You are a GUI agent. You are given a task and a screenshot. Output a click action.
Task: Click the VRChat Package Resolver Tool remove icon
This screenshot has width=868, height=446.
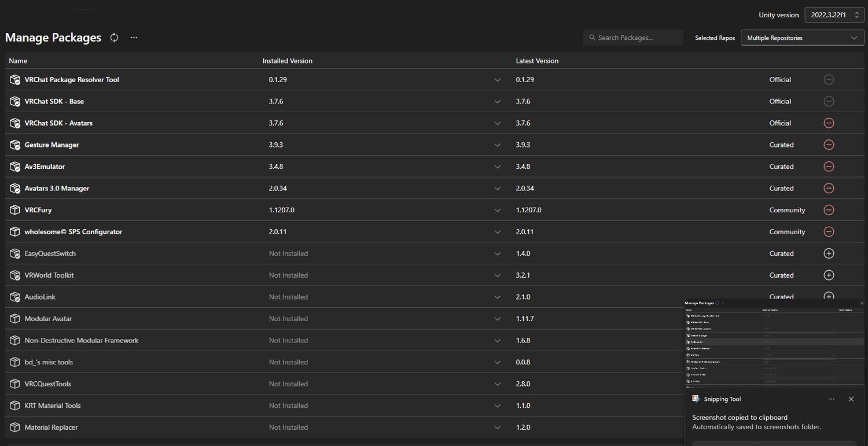click(x=829, y=79)
